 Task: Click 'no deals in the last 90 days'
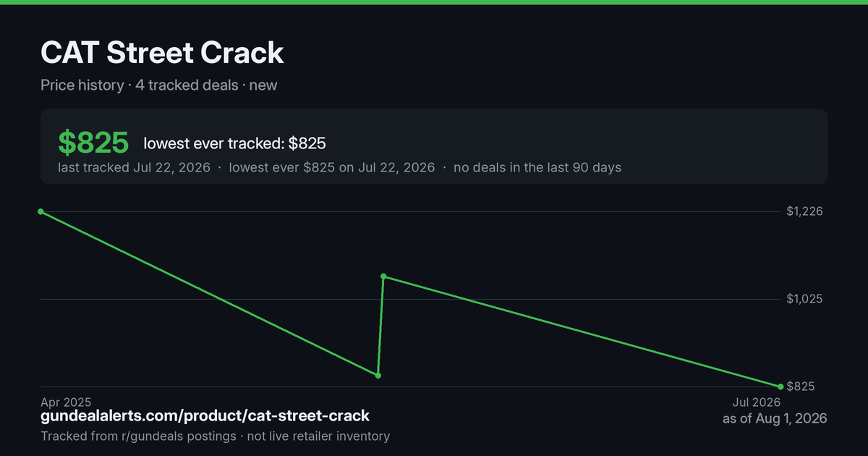click(x=537, y=167)
